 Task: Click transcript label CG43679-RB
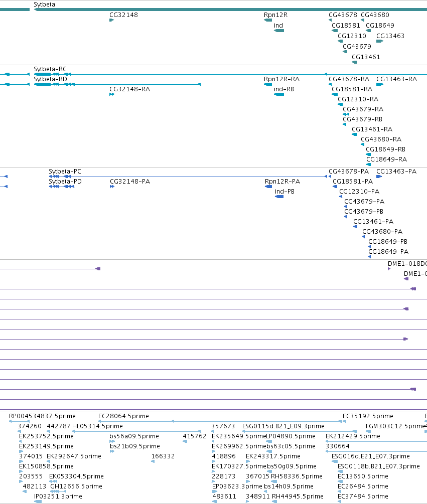point(362,119)
